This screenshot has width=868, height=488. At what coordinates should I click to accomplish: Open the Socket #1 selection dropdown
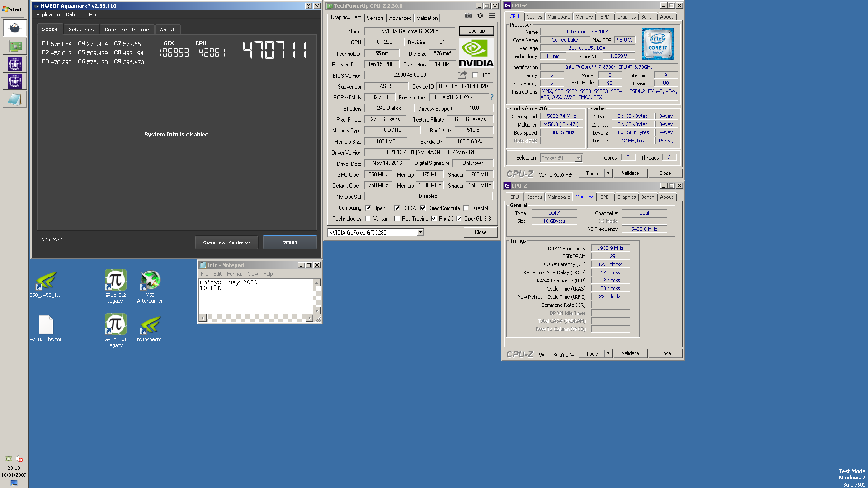(578, 158)
